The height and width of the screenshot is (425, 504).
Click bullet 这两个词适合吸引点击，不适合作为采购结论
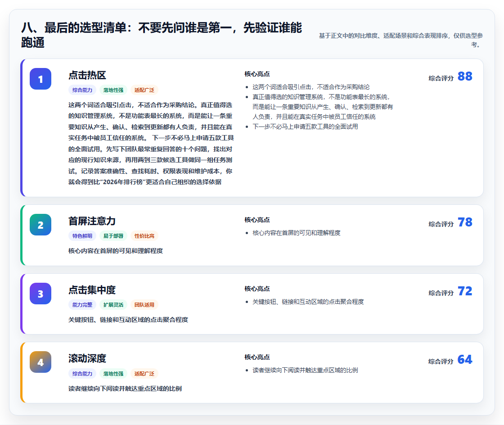311,87
